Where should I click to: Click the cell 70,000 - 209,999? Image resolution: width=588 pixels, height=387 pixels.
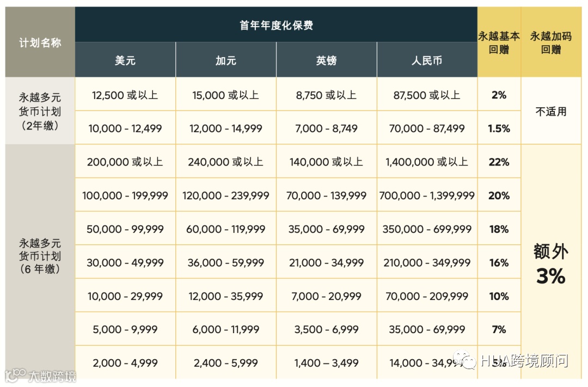[427, 296]
